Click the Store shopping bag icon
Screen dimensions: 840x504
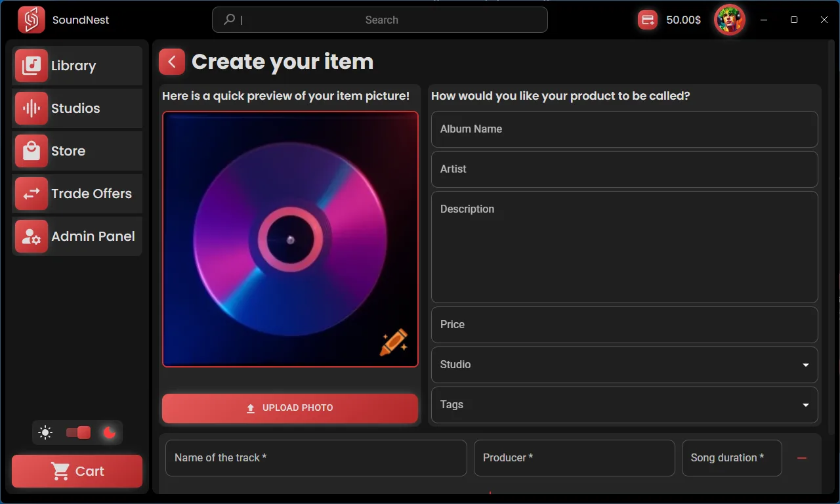(31, 151)
